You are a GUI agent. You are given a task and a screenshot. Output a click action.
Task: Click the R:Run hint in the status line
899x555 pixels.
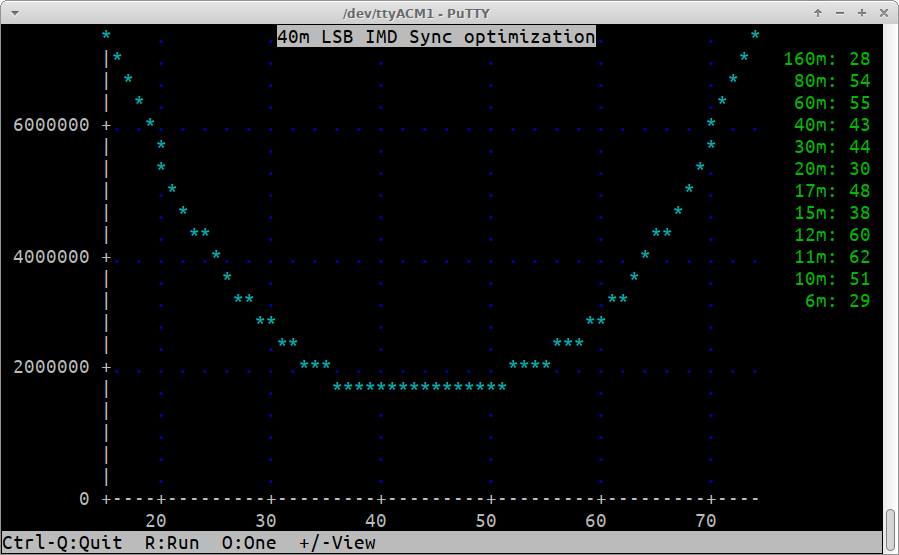pos(172,543)
